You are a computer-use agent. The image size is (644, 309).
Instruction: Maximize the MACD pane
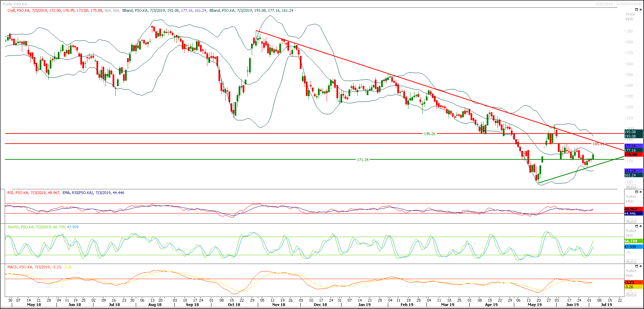tap(637, 266)
